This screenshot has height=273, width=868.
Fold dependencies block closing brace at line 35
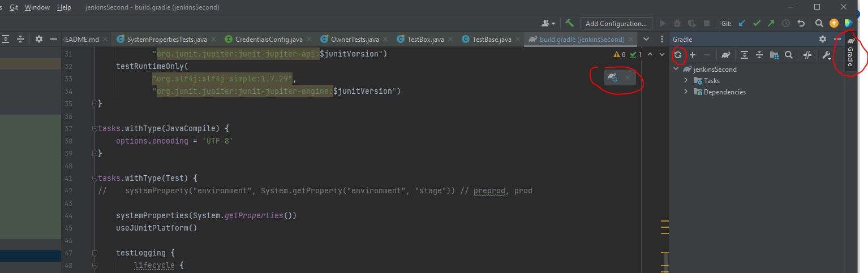tap(94, 104)
